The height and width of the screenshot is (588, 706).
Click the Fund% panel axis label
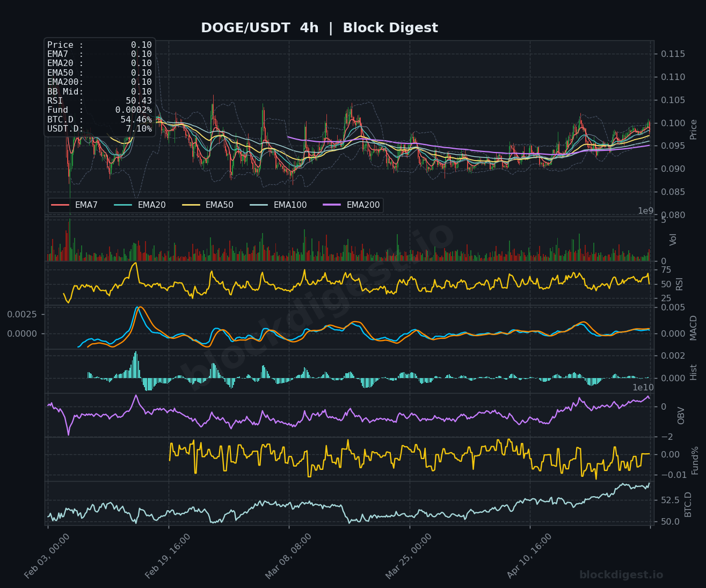pos(695,460)
